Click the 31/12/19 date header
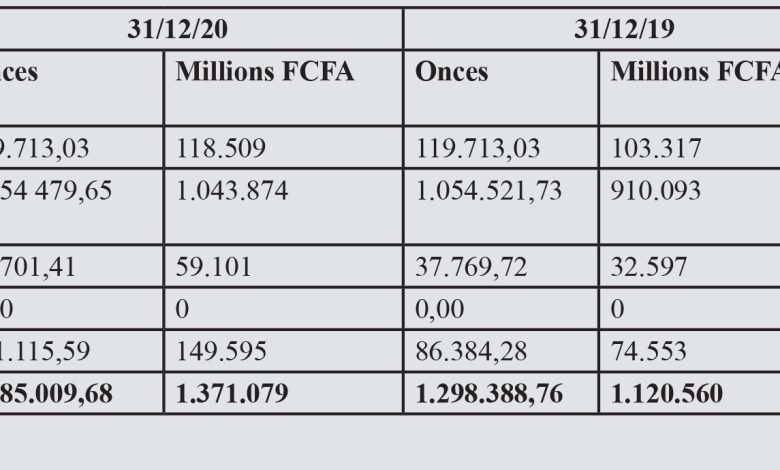 pyautogui.click(x=624, y=30)
